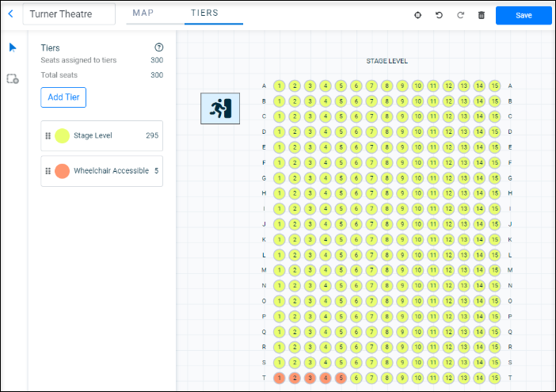
Task: Select seat 6 in row T
Action: point(356,378)
